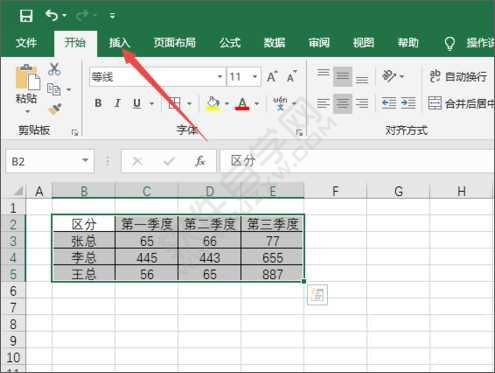
Task: Activate the format painter brush
Action: [x=55, y=109]
